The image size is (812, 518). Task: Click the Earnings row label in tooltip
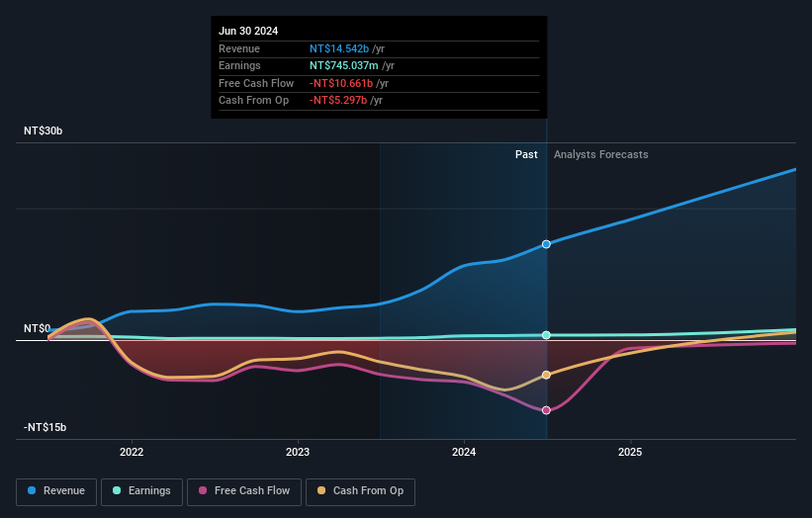point(239,65)
